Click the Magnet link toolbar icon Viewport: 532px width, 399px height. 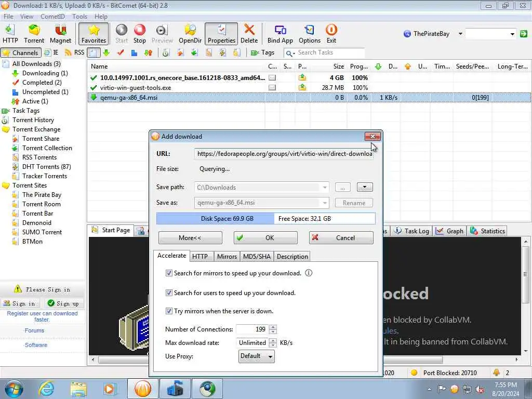pyautogui.click(x=60, y=34)
